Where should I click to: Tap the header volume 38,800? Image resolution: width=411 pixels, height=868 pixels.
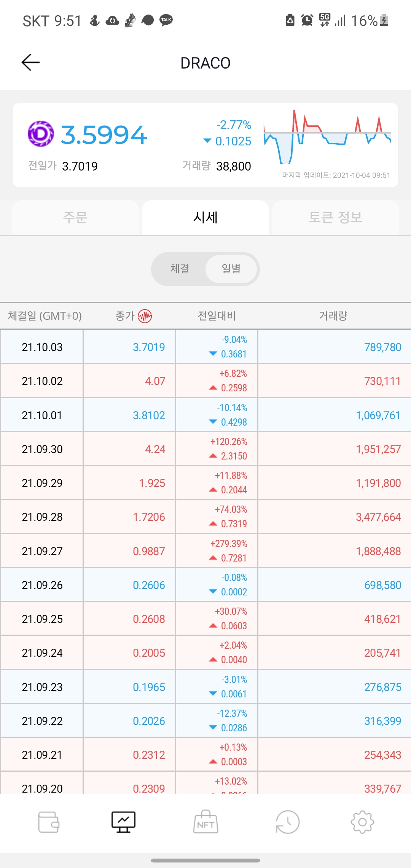[x=234, y=166]
